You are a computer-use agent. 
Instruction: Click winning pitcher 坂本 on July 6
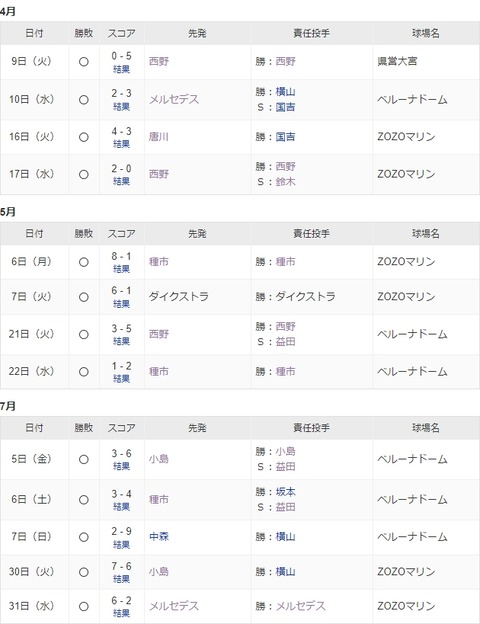click(x=285, y=492)
